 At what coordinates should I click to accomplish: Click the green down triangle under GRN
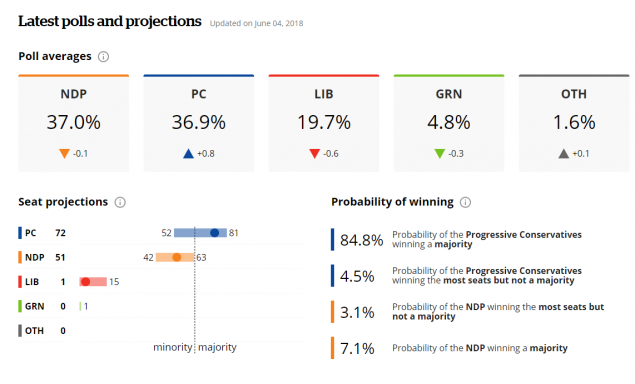coord(440,154)
